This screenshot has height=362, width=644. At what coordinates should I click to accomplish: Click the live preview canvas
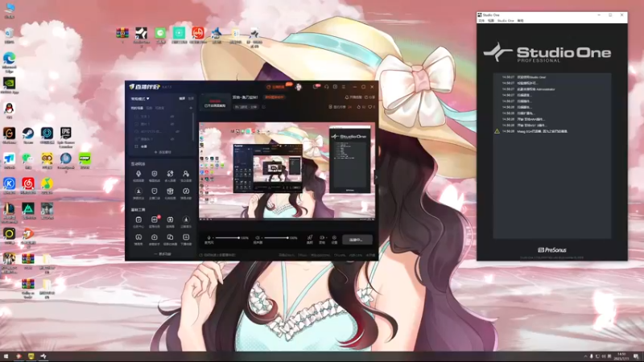point(287,171)
